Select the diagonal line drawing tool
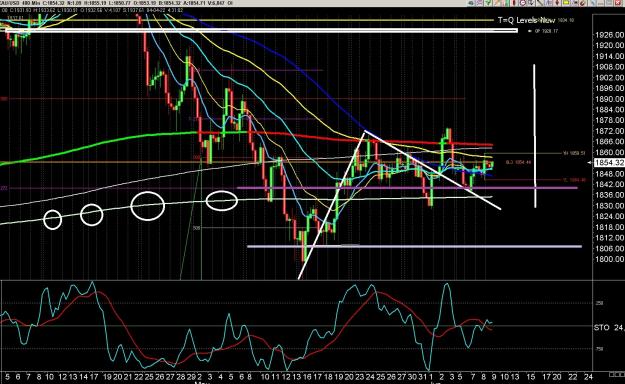The image size is (625, 384). pyautogui.click(x=540, y=3)
